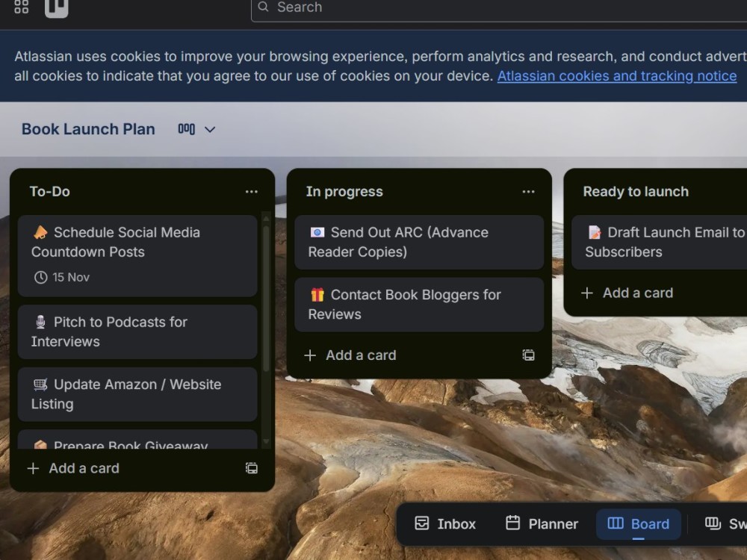Open the To-Do list actions menu
The height and width of the screenshot is (560, 747).
click(252, 192)
